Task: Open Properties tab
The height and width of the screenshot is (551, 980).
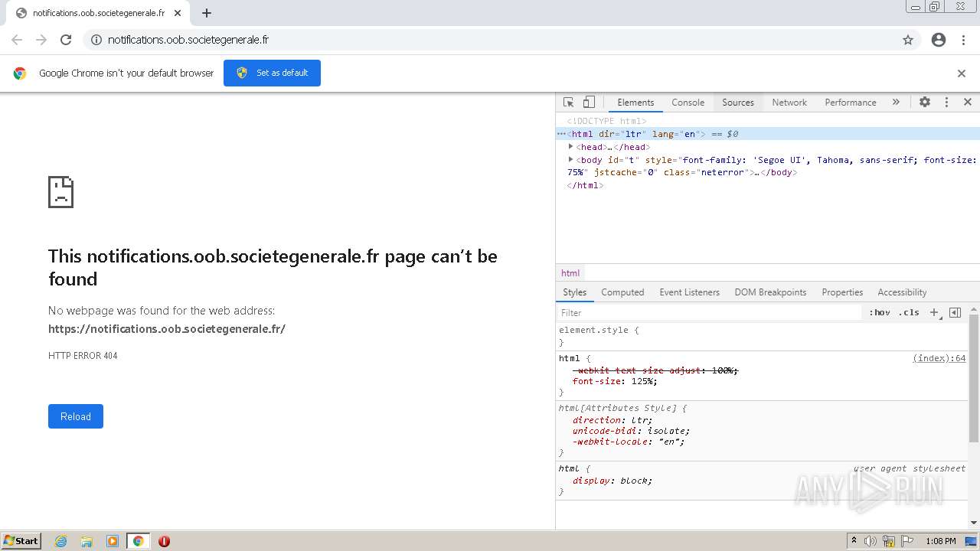Action: point(842,292)
